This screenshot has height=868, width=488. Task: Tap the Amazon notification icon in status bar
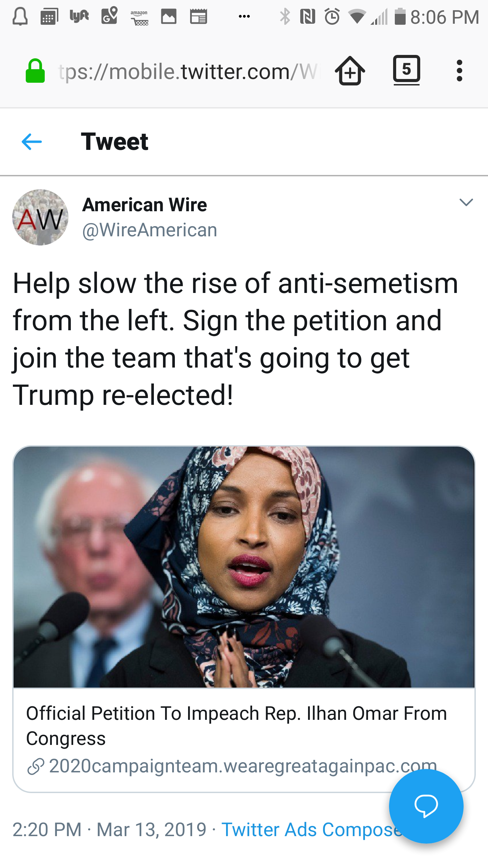pyautogui.click(x=139, y=17)
